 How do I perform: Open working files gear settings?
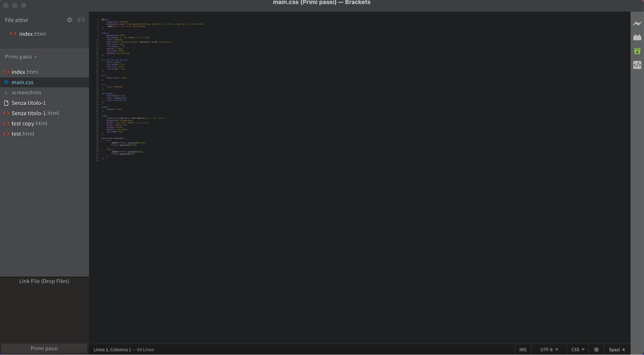70,20
